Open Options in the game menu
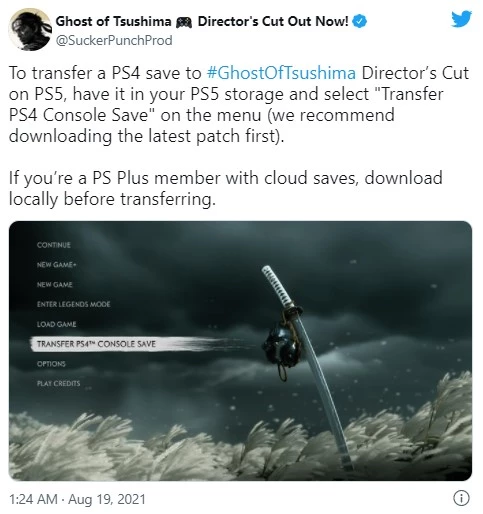Image resolution: width=483 pixels, height=514 pixels. (x=51, y=364)
